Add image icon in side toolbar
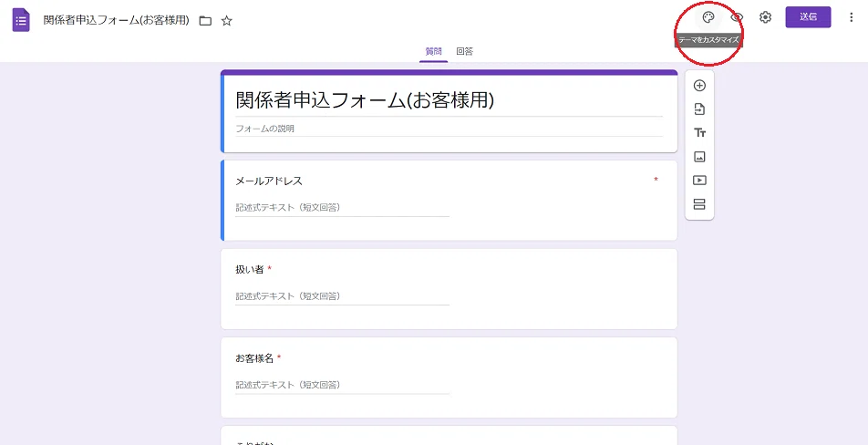 (699, 157)
